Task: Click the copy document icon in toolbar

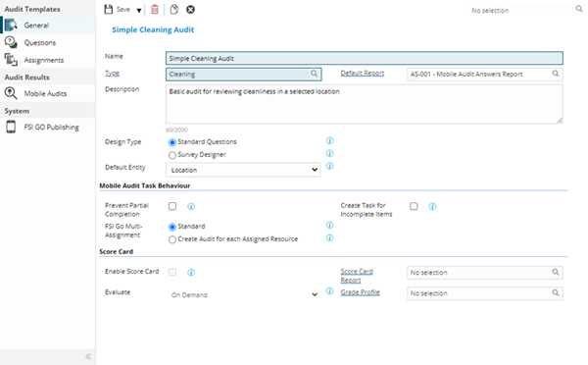Action: pos(173,10)
